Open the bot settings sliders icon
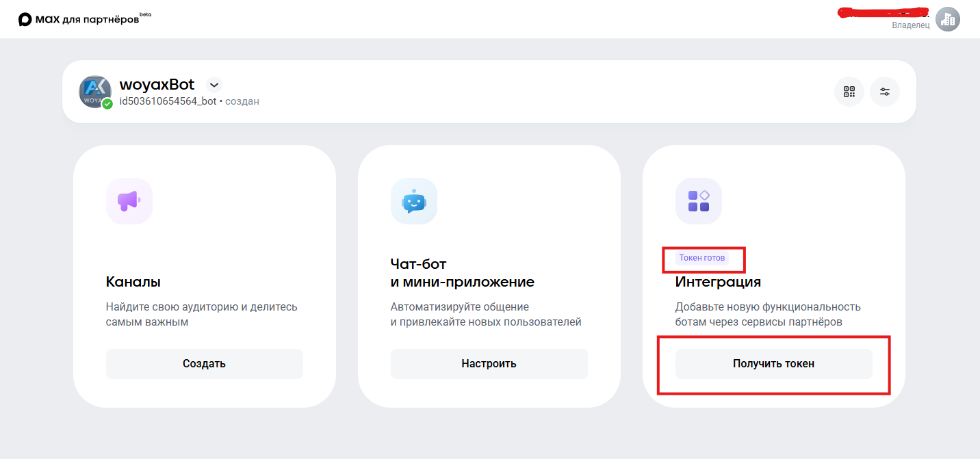The width and height of the screenshot is (980, 459). 885,92
